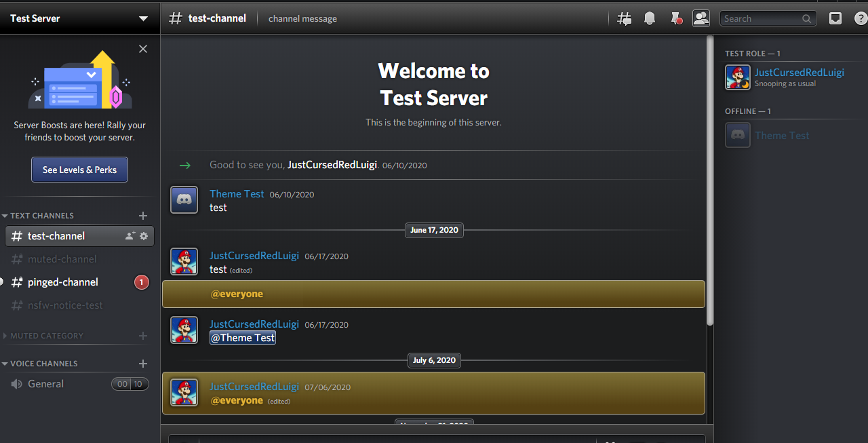Click the invite people icon on test-channel
The width and height of the screenshot is (868, 443).
[x=130, y=236]
